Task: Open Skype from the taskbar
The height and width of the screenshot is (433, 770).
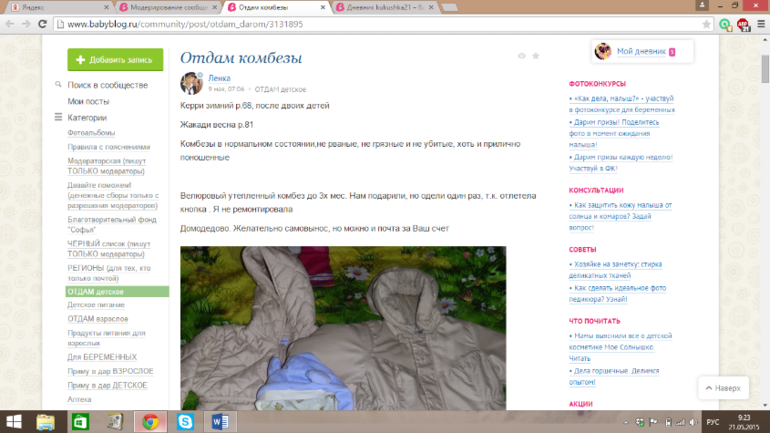Action: click(185, 421)
